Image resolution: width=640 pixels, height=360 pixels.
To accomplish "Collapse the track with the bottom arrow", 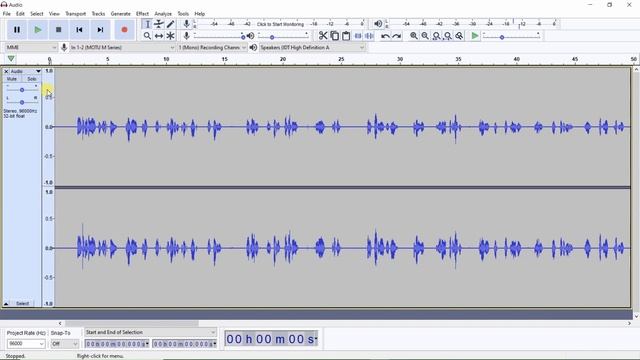I will 6,304.
